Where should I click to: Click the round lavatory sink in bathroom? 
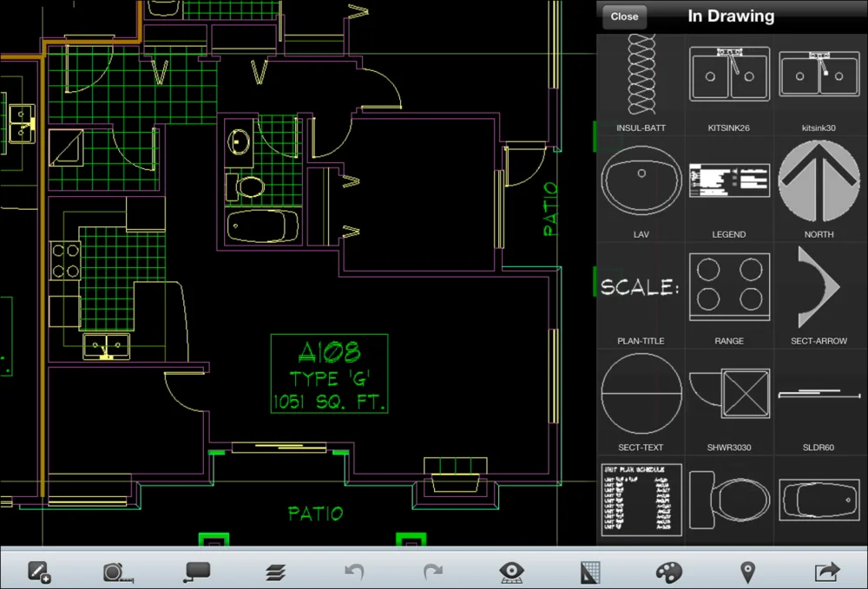tap(240, 141)
